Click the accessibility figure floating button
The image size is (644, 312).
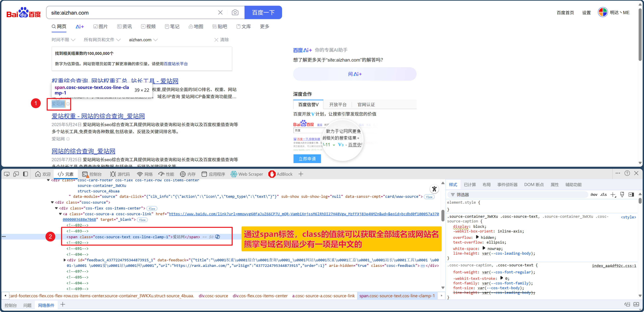pyautogui.click(x=434, y=189)
